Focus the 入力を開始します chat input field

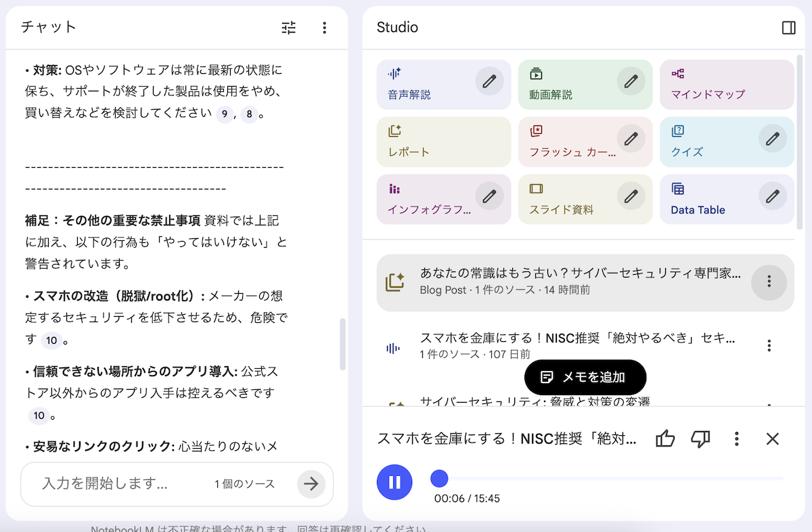pyautogui.click(x=122, y=484)
